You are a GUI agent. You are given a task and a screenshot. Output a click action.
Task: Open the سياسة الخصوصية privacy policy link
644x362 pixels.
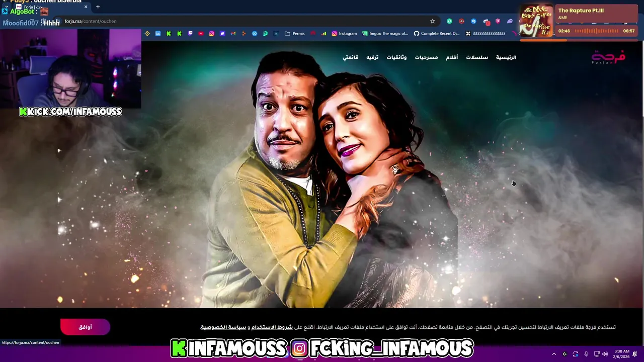tap(223, 327)
